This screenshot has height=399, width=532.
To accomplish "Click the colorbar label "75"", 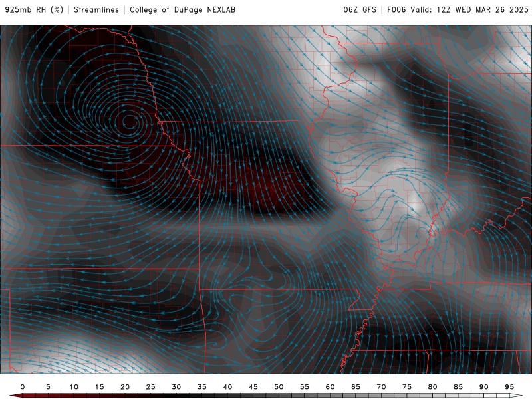I will [407, 387].
